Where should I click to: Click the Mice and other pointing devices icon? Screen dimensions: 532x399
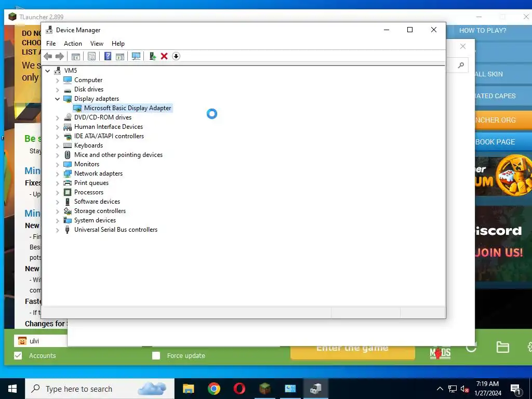(x=68, y=155)
